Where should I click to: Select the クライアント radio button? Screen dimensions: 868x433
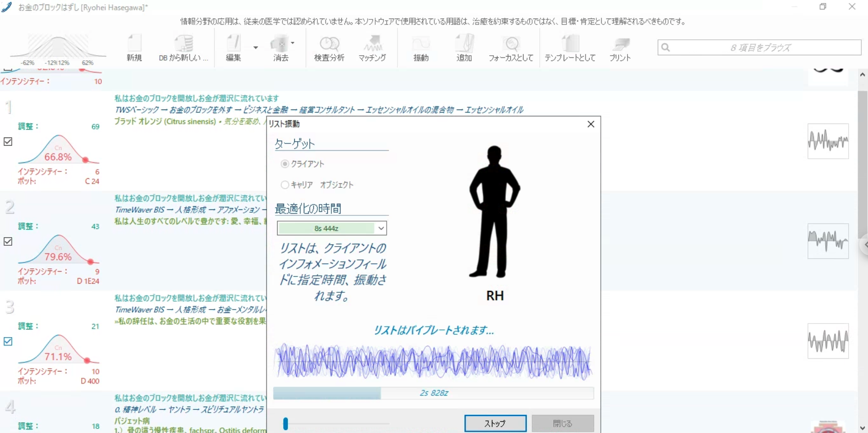coord(285,164)
